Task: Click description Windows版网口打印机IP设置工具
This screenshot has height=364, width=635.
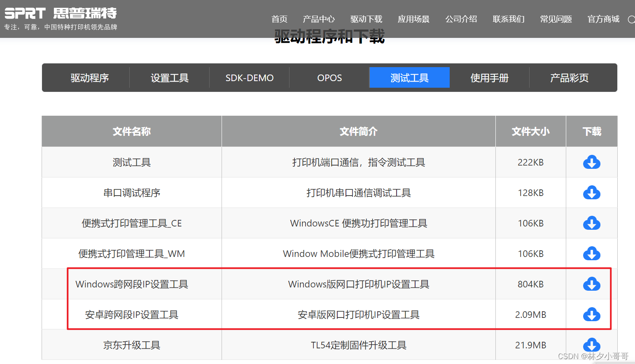Action: [359, 284]
